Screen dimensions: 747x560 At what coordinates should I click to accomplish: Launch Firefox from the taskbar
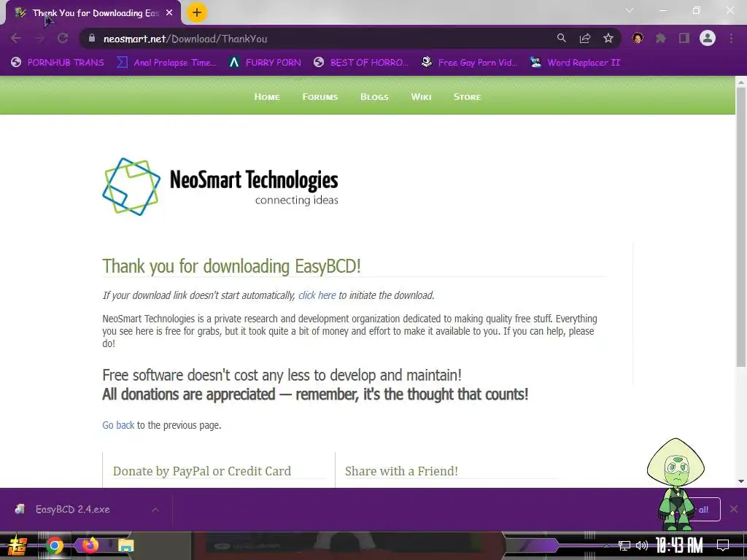pyautogui.click(x=90, y=544)
